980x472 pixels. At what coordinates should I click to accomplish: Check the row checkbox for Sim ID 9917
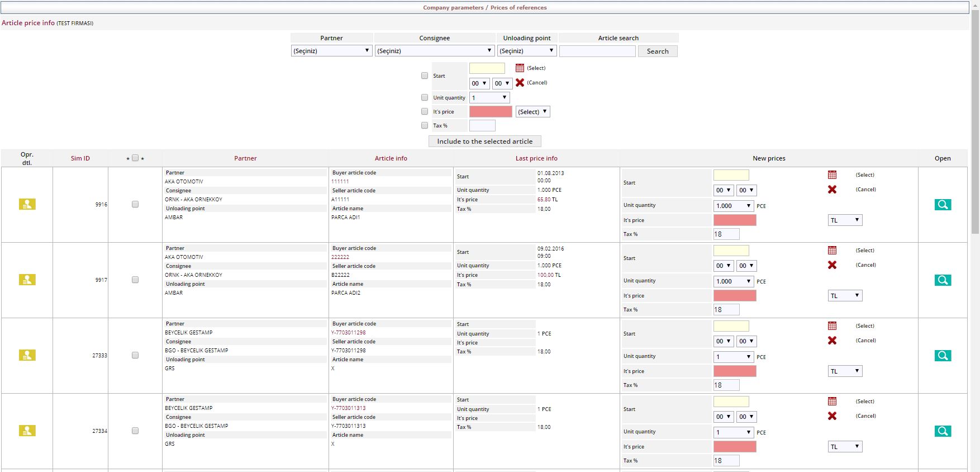click(135, 280)
